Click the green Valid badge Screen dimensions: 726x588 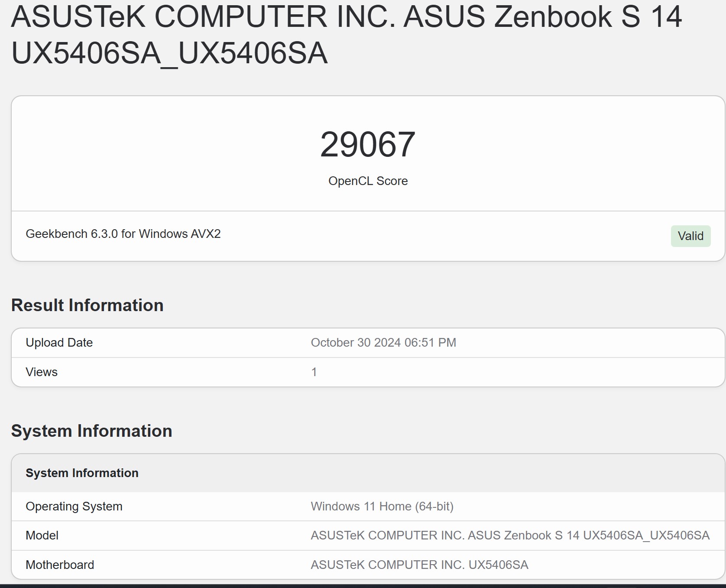(690, 236)
